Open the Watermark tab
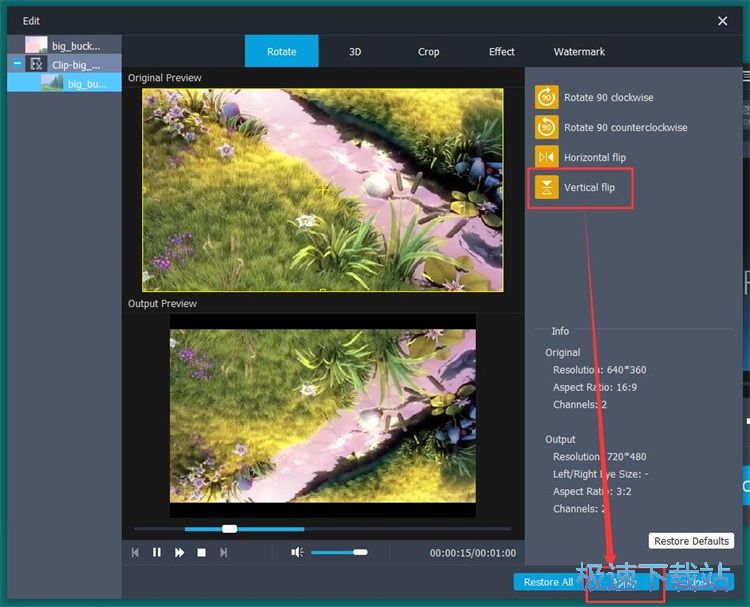Image resolution: width=750 pixels, height=607 pixels. (579, 51)
